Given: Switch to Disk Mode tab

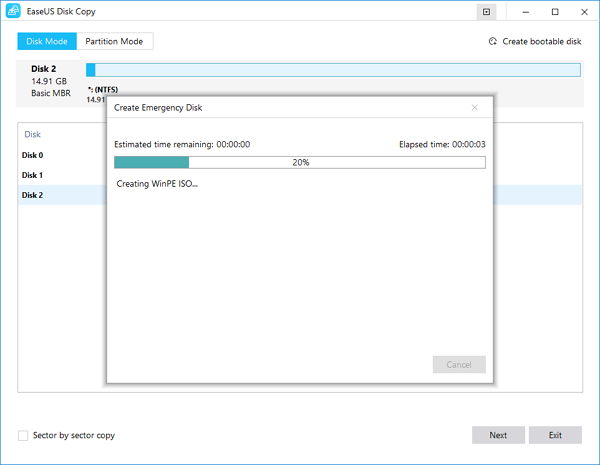Looking at the screenshot, I should (x=47, y=41).
